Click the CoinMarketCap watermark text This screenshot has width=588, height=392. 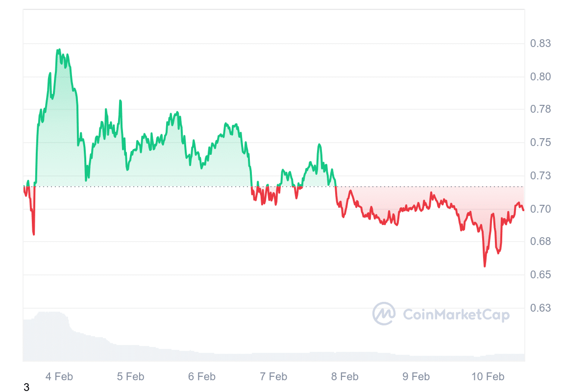click(456, 315)
